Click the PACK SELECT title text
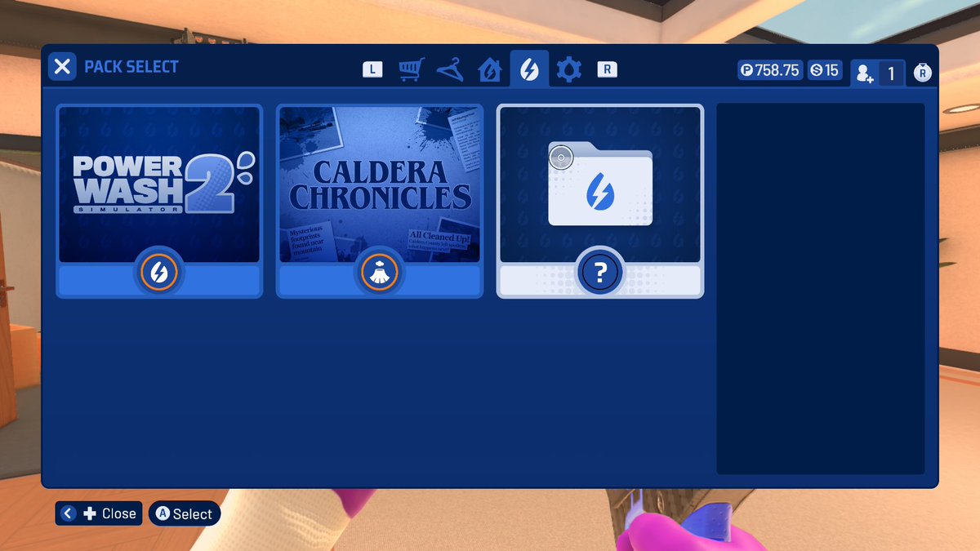The image size is (980, 551). [x=131, y=67]
